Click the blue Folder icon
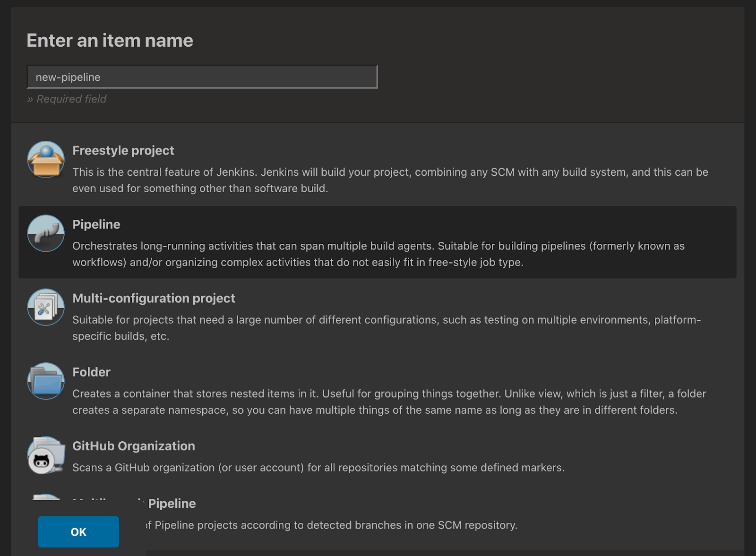This screenshot has height=556, width=756. (x=46, y=381)
